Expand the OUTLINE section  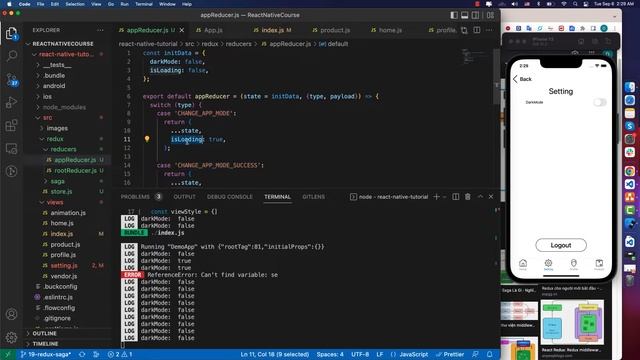click(44, 333)
